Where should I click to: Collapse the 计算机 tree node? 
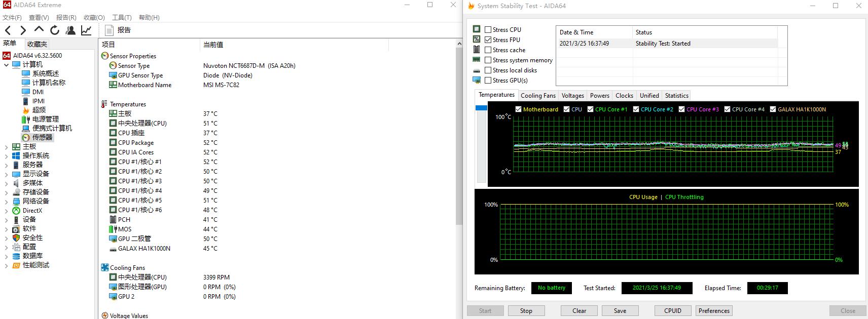(x=6, y=65)
